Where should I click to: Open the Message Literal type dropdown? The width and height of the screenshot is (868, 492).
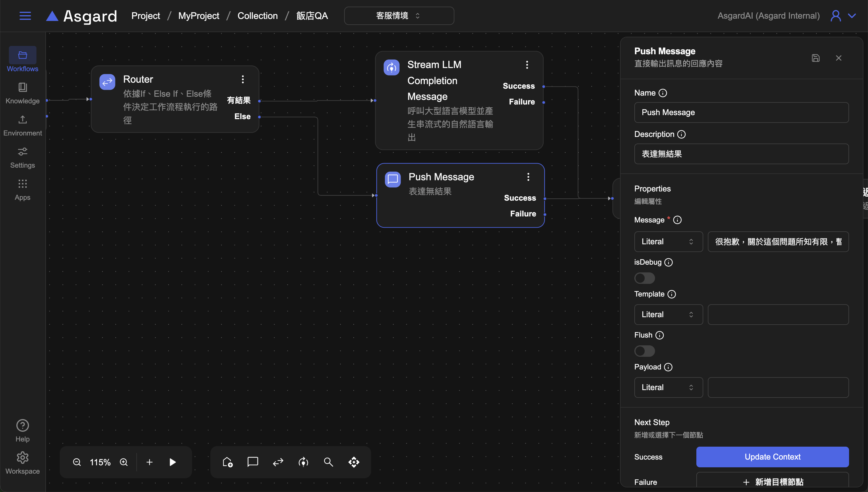coord(668,242)
